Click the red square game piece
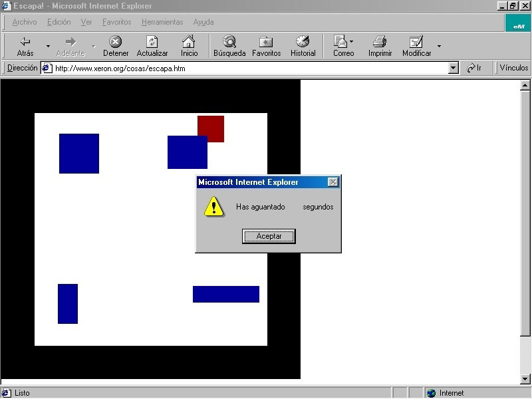 coord(211,129)
